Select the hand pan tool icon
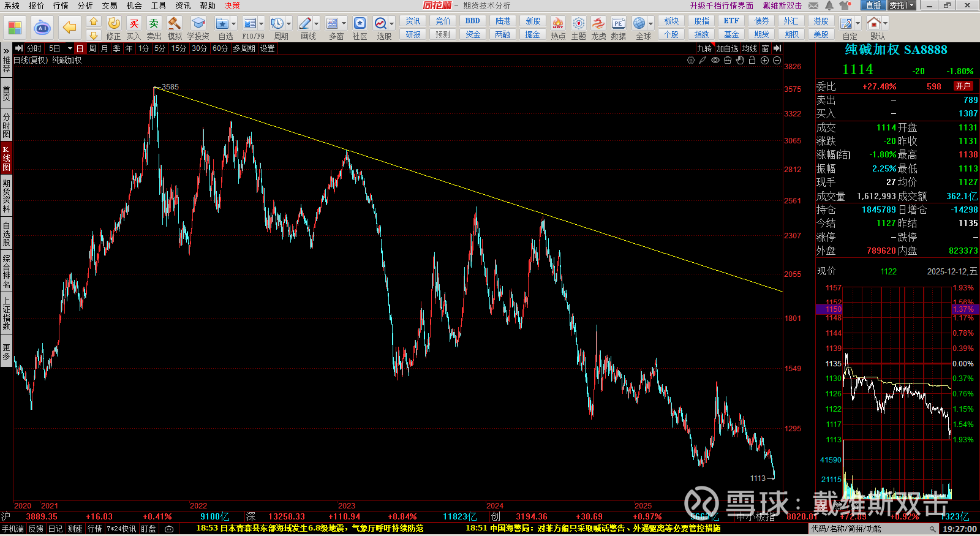This screenshot has width=980, height=536. point(740,60)
